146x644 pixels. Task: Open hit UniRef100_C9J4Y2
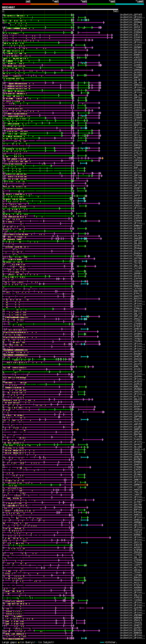(131, 45)
